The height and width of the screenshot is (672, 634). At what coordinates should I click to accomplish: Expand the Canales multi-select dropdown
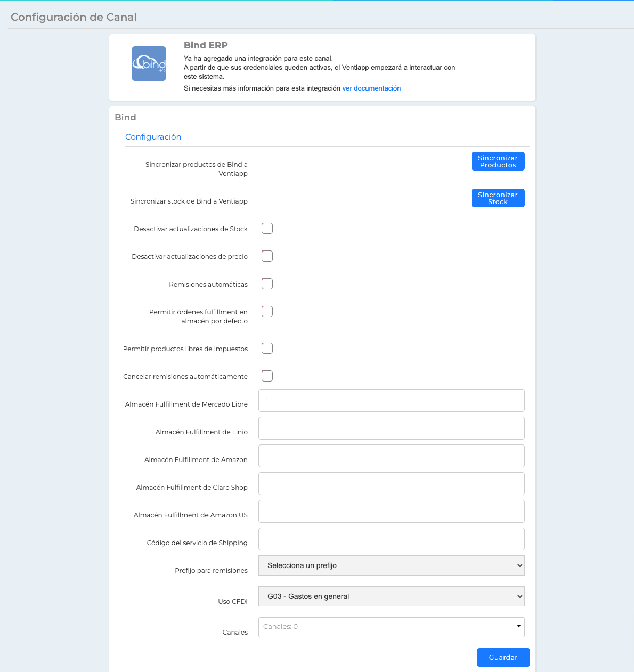391,627
